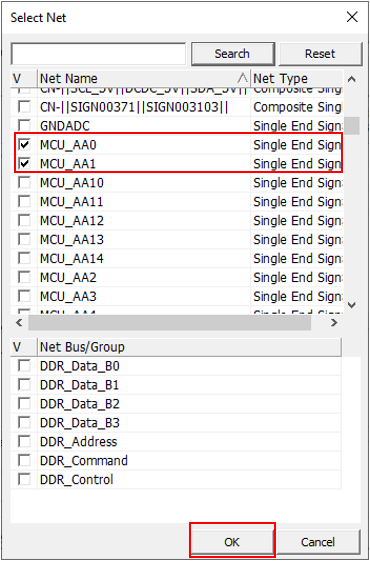Select the DDR_Address group checkbox
Image resolution: width=370 pixels, height=561 pixels.
[x=24, y=442]
